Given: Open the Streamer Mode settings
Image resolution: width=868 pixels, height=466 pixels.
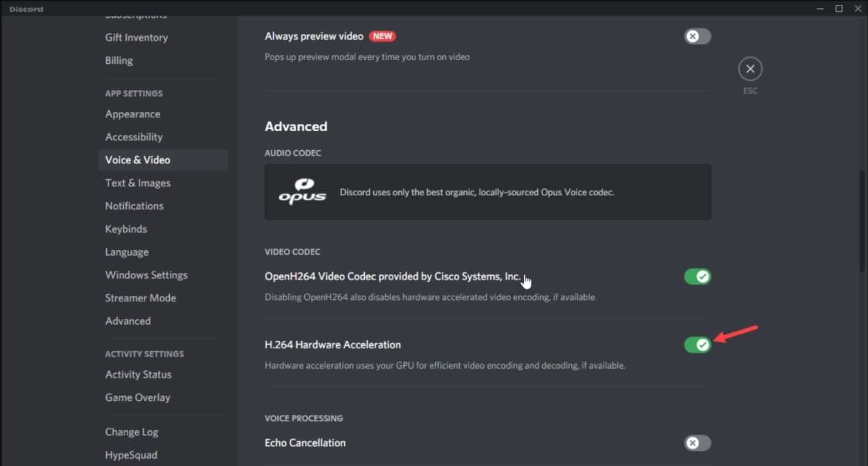Looking at the screenshot, I should coord(140,298).
